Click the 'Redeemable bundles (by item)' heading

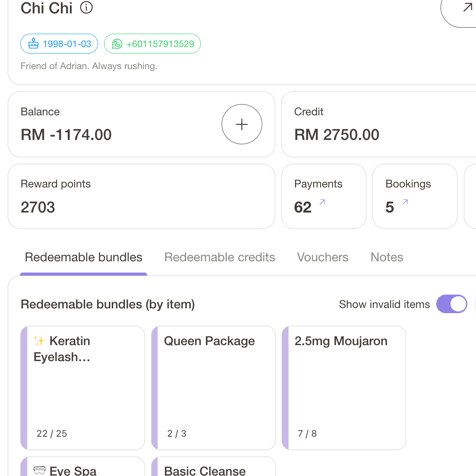pos(108,304)
